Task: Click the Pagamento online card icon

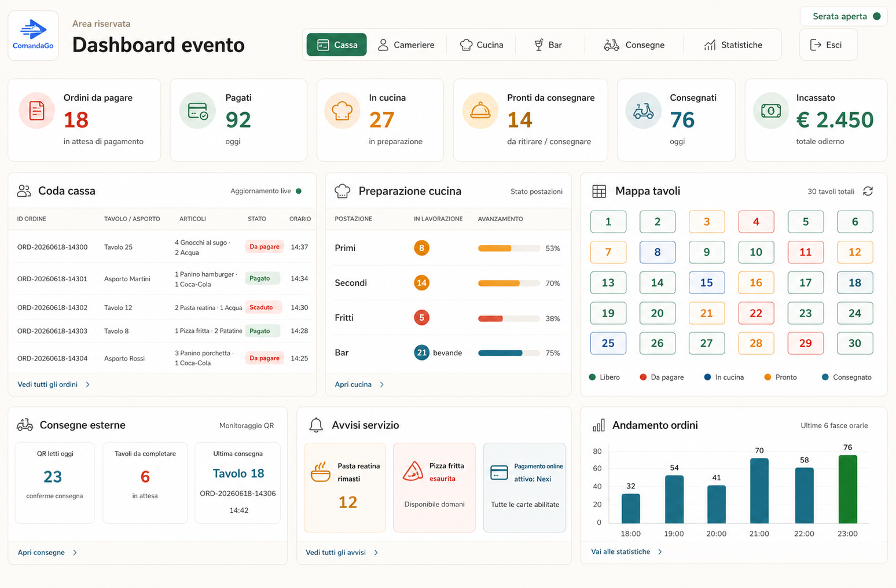Action: pyautogui.click(x=499, y=472)
